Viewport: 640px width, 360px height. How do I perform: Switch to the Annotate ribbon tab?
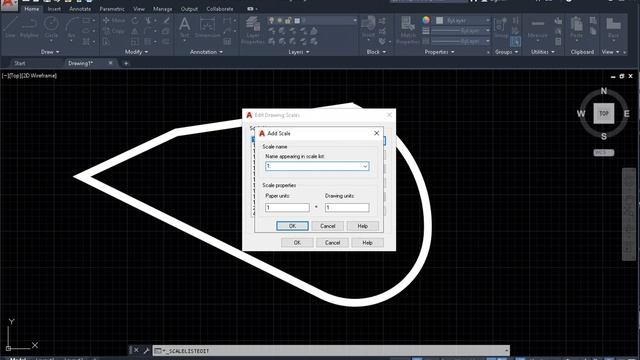80,9
